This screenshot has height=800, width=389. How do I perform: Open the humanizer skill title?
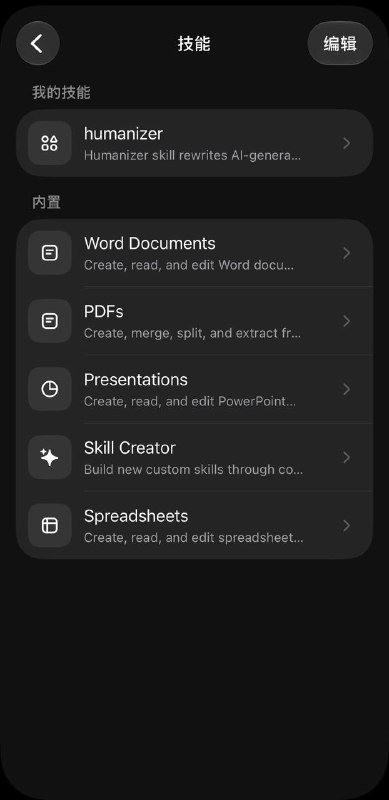(123, 134)
